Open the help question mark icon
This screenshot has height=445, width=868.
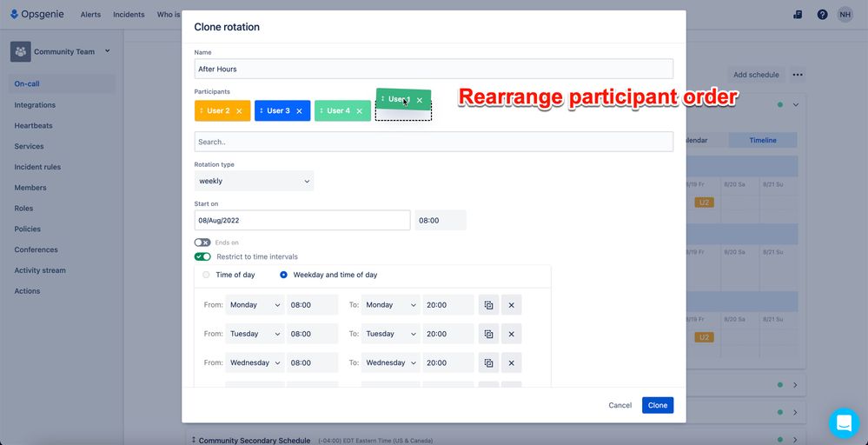(x=822, y=15)
